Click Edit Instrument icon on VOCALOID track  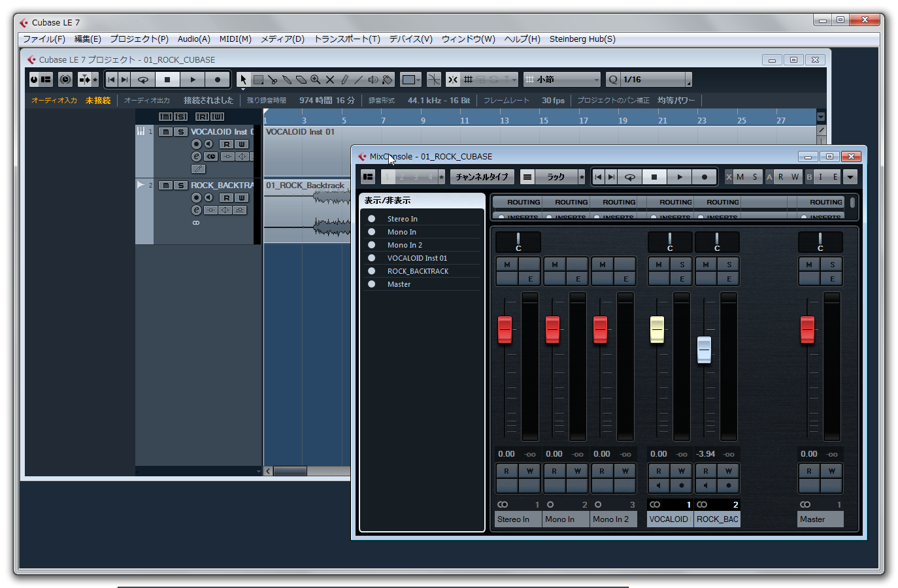(x=199, y=169)
